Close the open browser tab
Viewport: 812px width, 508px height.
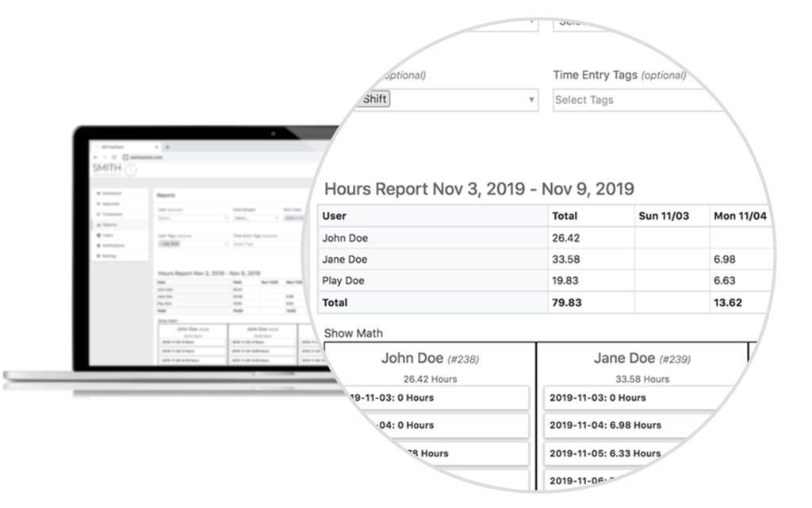click(x=156, y=147)
